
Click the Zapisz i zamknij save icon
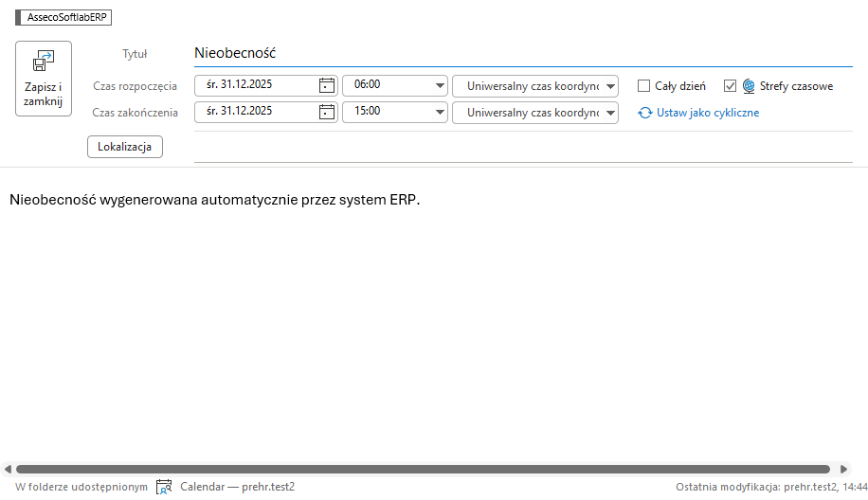[x=44, y=62]
